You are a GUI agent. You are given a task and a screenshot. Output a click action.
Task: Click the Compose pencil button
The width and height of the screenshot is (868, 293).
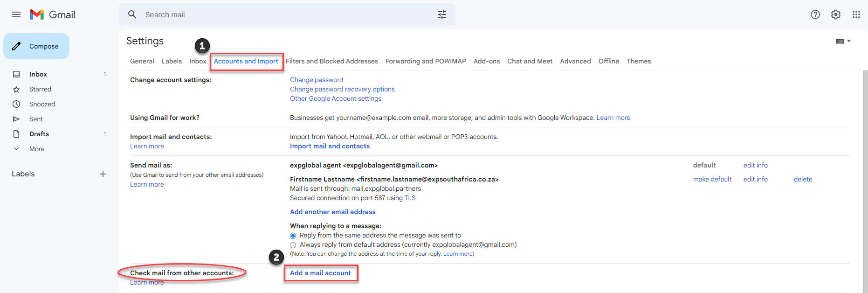click(36, 46)
